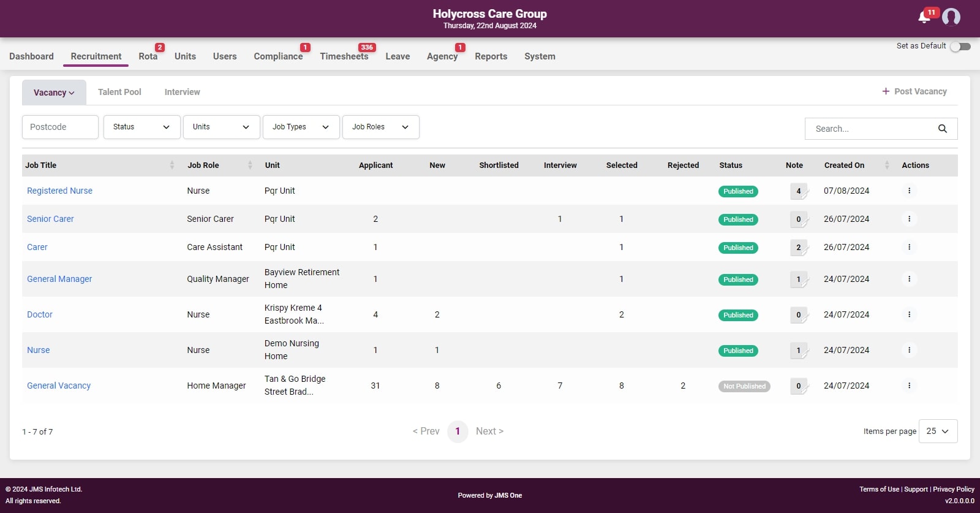Open actions menu for Registered Nurse row
980x513 pixels.
click(909, 191)
